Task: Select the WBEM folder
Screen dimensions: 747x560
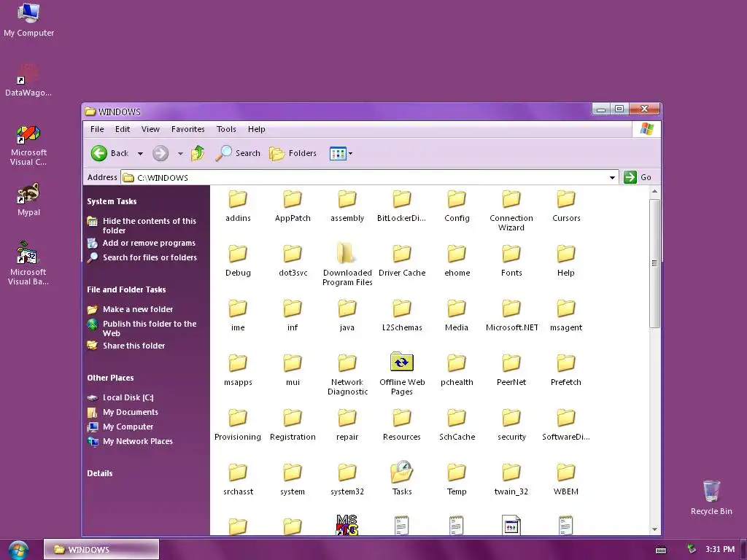Action: 566,480
